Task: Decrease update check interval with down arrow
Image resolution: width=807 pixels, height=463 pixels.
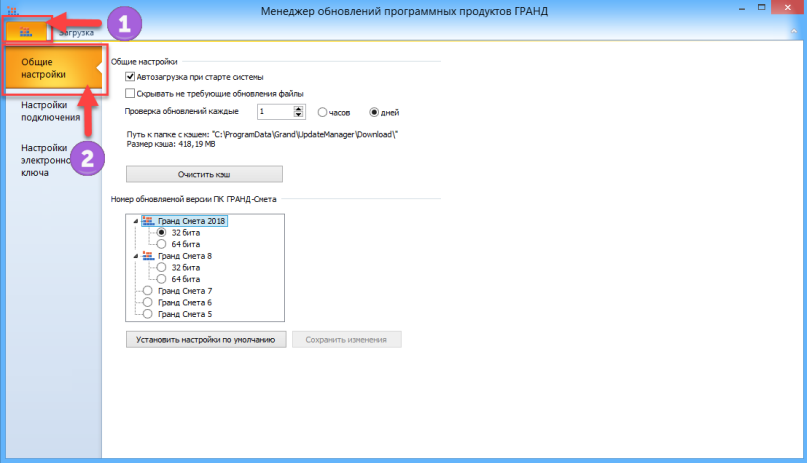Action: coord(299,115)
